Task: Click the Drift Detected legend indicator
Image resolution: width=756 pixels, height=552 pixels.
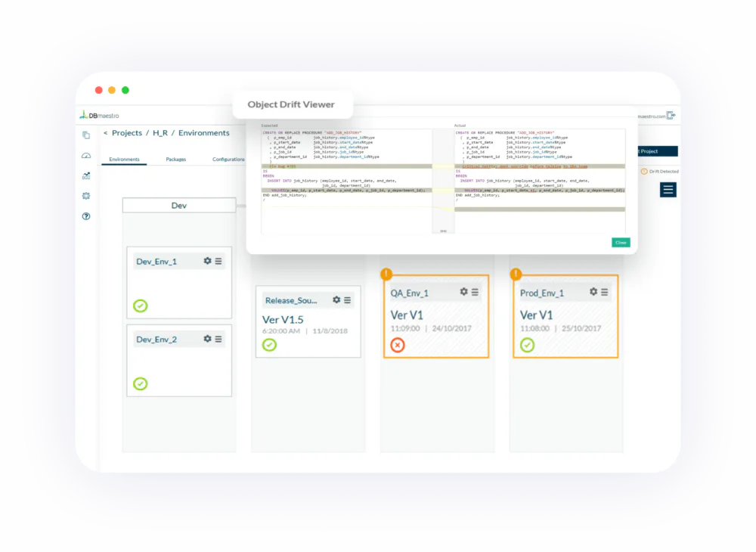Action: 659,171
